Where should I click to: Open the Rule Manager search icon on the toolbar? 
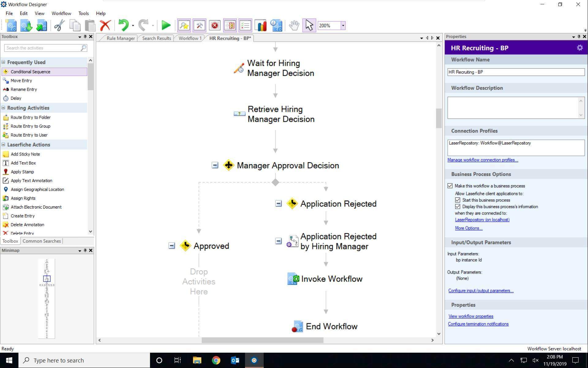click(x=184, y=25)
